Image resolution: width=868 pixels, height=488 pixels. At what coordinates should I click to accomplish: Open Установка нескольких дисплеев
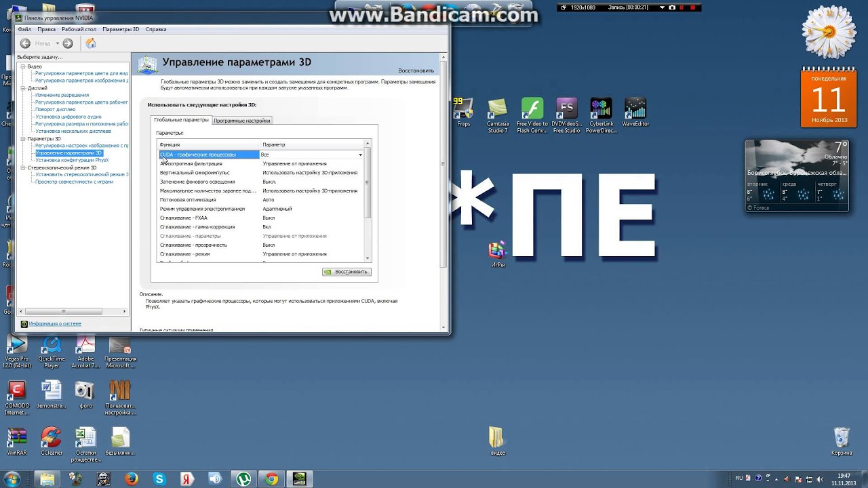click(73, 131)
